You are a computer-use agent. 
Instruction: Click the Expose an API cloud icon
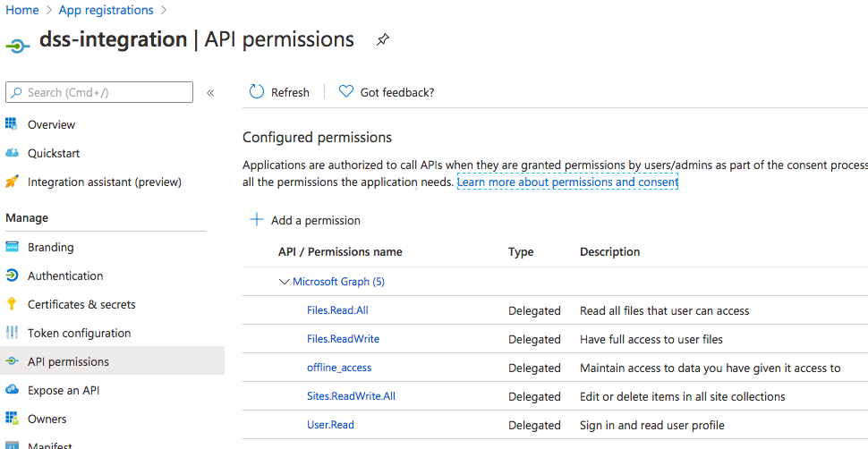click(x=12, y=390)
